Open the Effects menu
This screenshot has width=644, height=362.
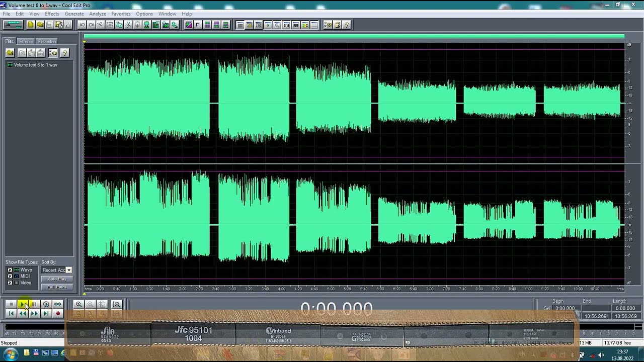click(52, 14)
